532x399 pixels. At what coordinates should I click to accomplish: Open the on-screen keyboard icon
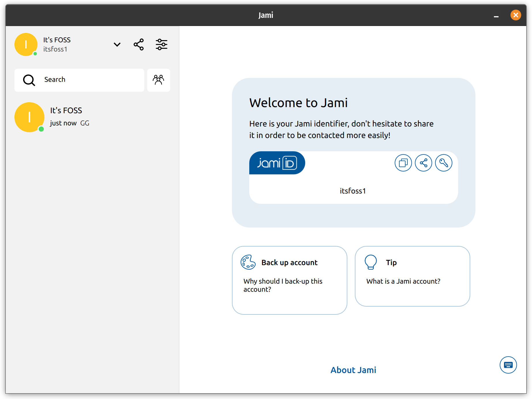(508, 365)
